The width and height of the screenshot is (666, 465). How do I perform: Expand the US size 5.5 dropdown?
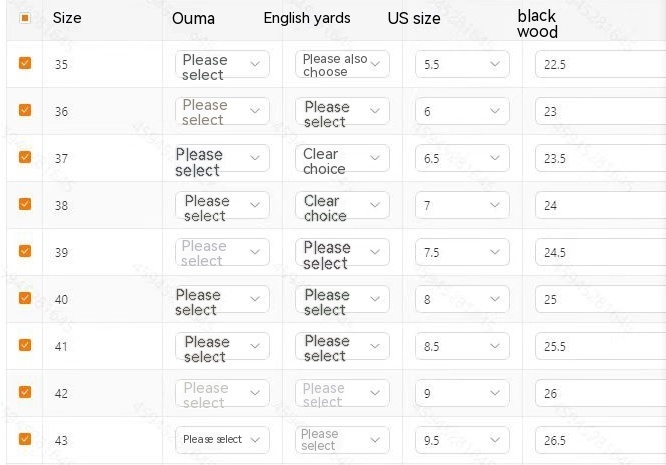click(x=462, y=64)
